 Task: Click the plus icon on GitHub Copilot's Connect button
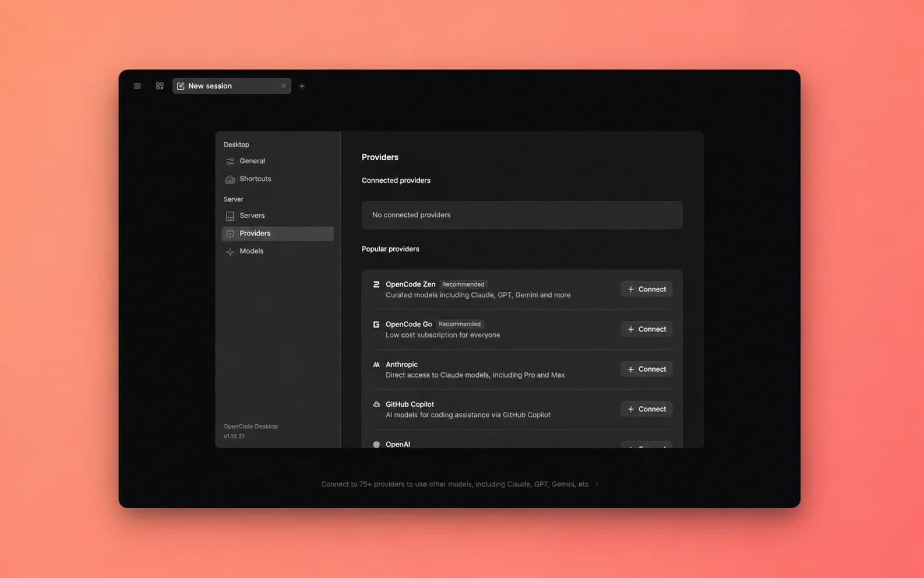(631, 409)
